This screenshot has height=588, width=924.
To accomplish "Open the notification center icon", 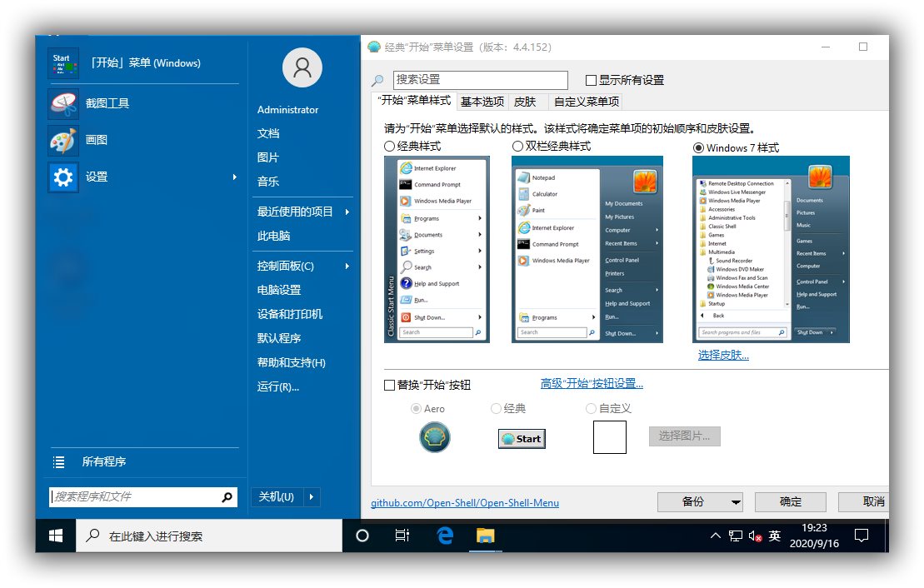I will pyautogui.click(x=862, y=536).
